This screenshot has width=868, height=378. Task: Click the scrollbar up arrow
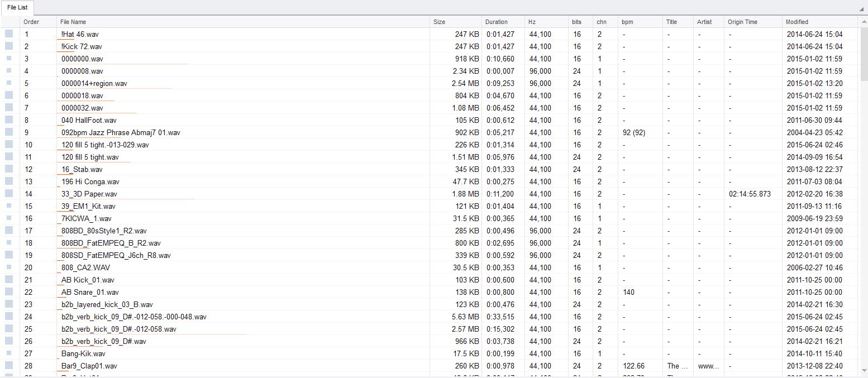(x=862, y=21)
